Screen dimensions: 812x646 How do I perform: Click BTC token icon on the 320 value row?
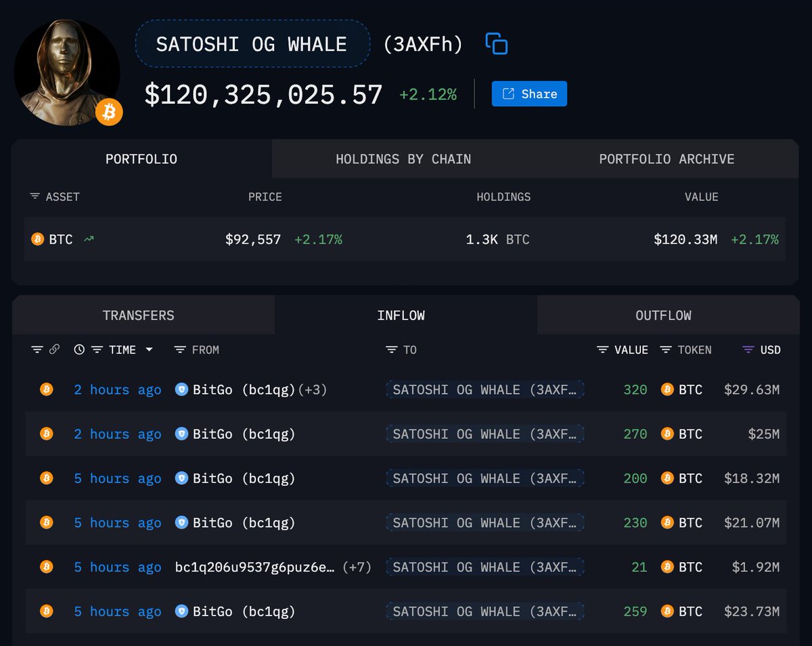pyautogui.click(x=667, y=389)
